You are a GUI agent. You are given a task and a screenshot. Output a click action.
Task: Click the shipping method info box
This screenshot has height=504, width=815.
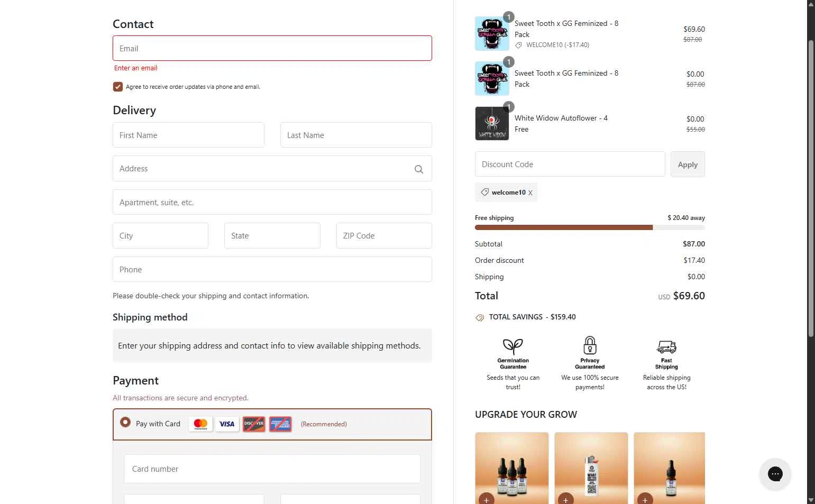click(272, 345)
